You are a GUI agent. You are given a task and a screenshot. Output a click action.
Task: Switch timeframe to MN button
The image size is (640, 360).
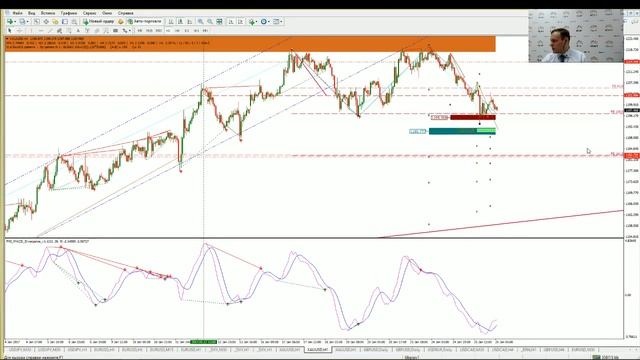[x=205, y=31]
